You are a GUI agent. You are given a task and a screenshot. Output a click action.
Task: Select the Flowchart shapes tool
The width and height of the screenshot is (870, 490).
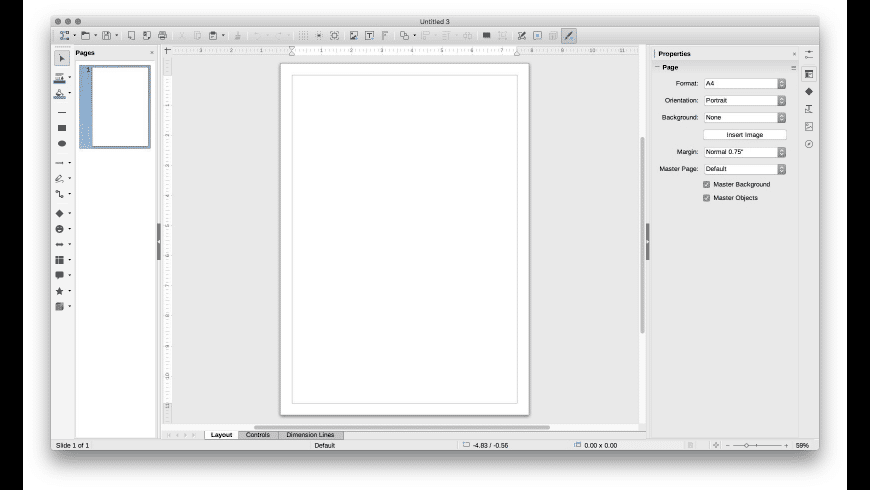point(59,260)
